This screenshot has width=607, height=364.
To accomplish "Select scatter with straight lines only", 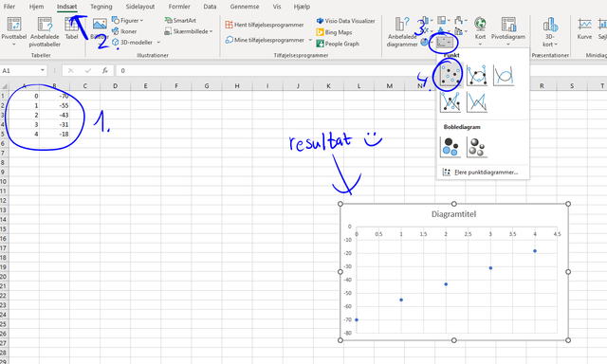I will coord(477,101).
